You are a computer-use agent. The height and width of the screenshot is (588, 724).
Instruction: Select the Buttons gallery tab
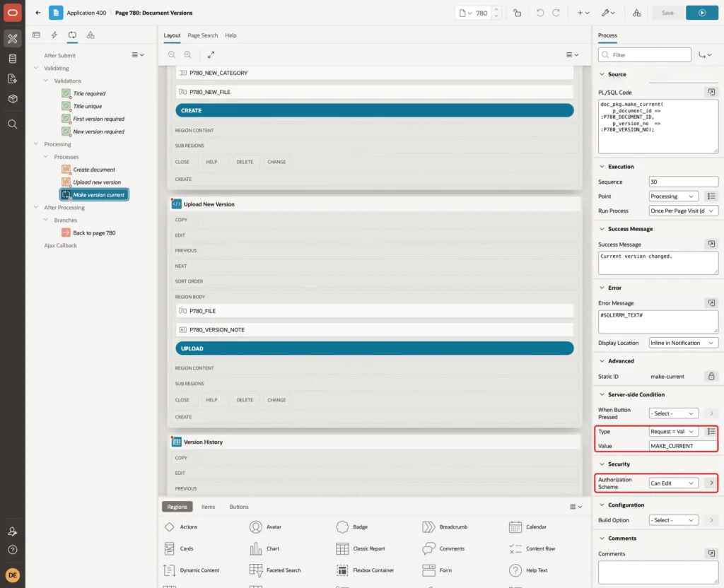pos(239,507)
